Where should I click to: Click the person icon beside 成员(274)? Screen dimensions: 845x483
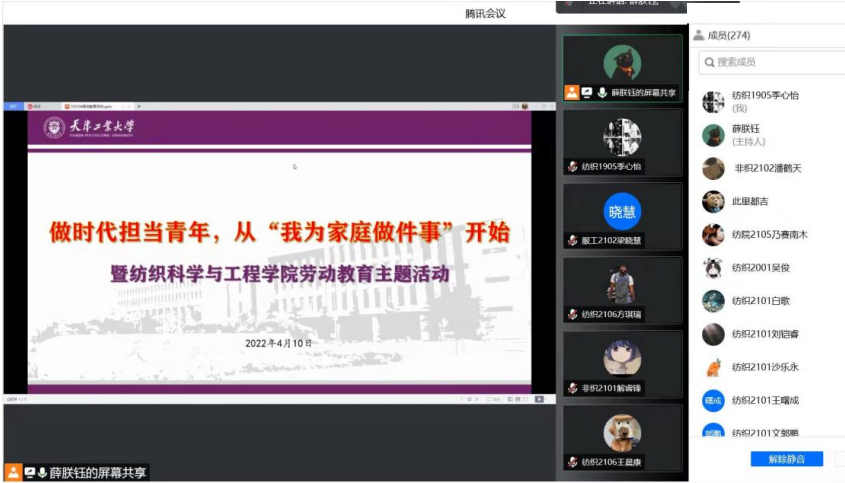[698, 36]
